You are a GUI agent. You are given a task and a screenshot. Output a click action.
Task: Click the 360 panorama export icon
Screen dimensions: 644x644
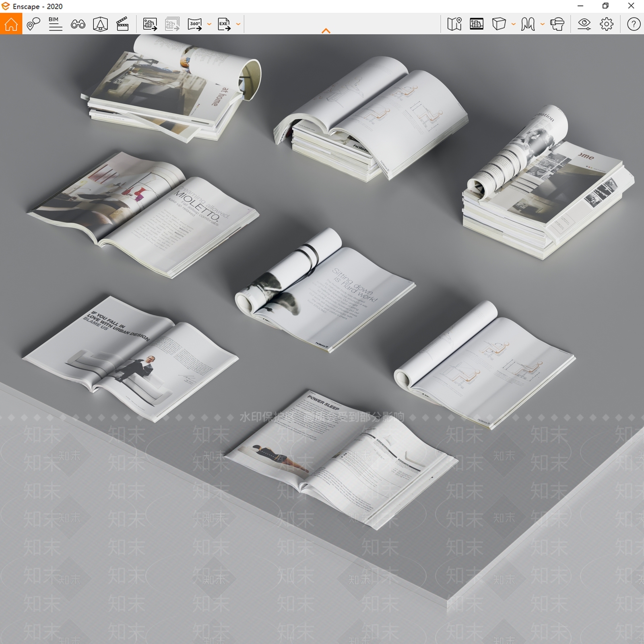tap(195, 24)
